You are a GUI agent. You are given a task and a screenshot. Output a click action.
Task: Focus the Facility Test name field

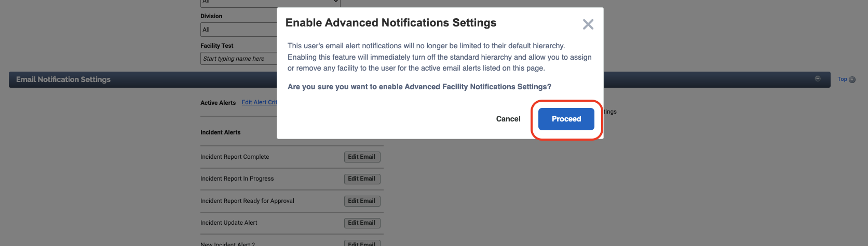click(x=239, y=59)
